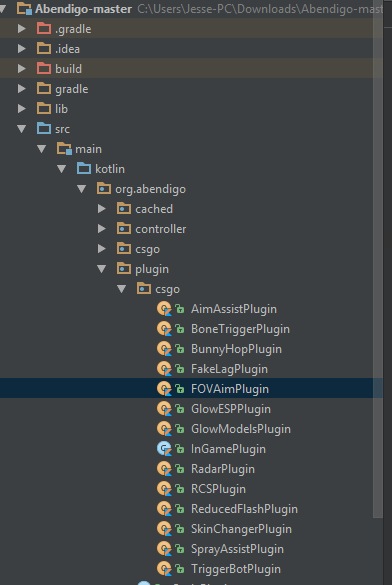Collapse the src folder arrow

click(x=22, y=129)
